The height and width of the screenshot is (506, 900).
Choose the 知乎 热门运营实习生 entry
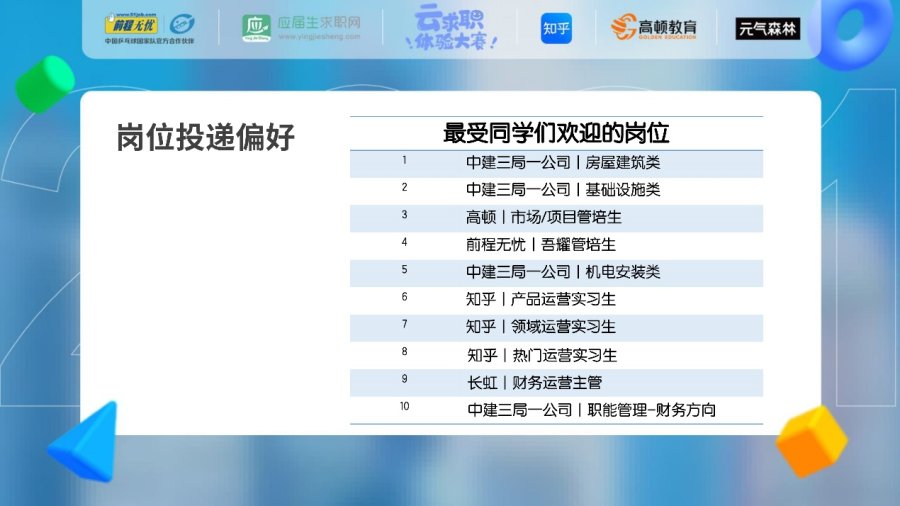pos(556,355)
